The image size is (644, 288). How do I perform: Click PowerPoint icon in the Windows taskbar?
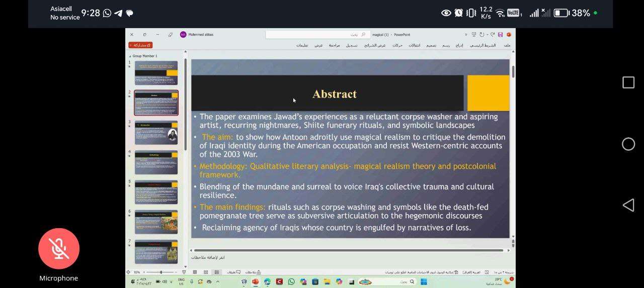[x=255, y=282]
